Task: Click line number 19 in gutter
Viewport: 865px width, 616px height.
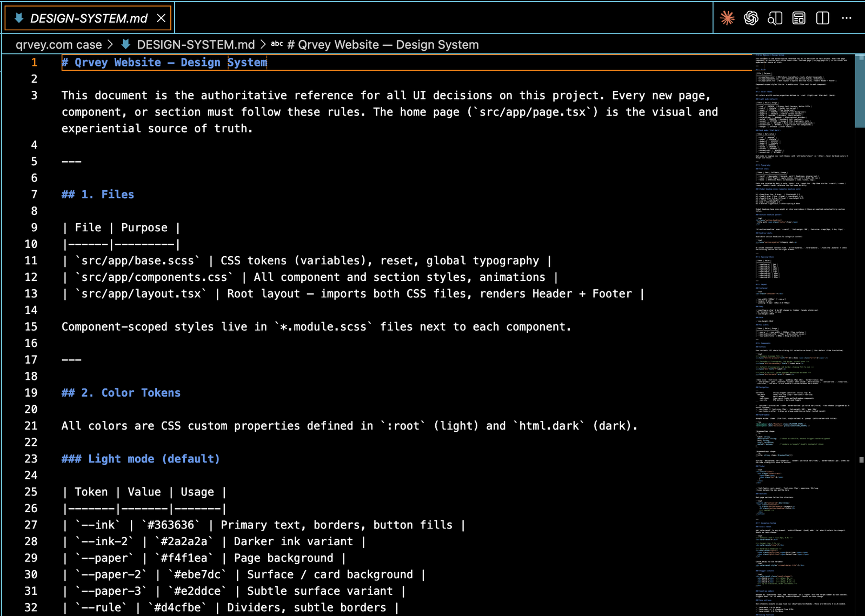Action: tap(31, 393)
